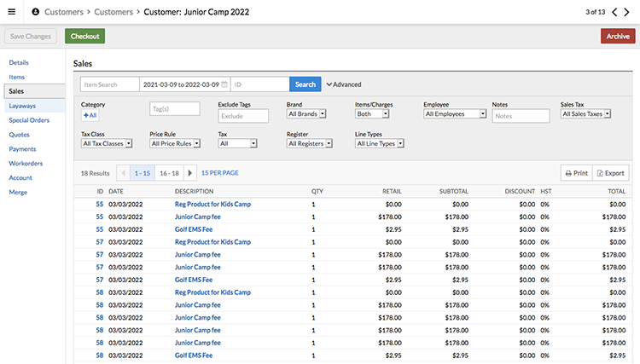Add a category filter with +All
Viewport: 640px width, 364px height.
[x=90, y=114]
